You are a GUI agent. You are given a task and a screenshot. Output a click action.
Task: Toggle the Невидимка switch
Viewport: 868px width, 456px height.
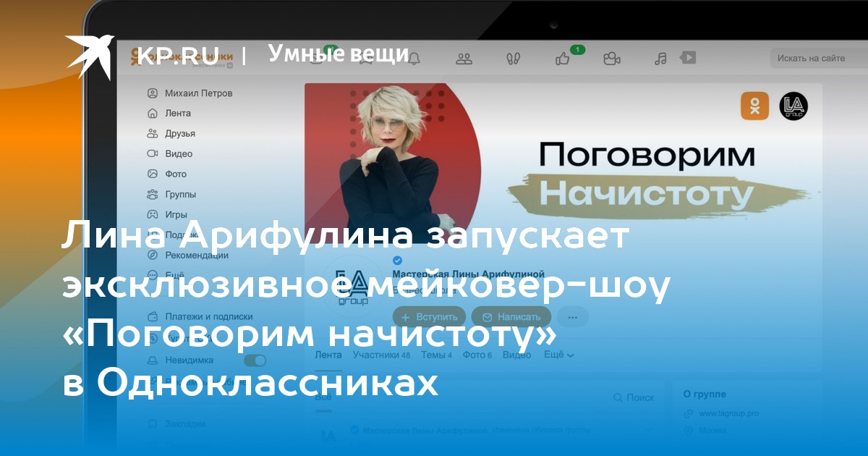[x=255, y=360]
